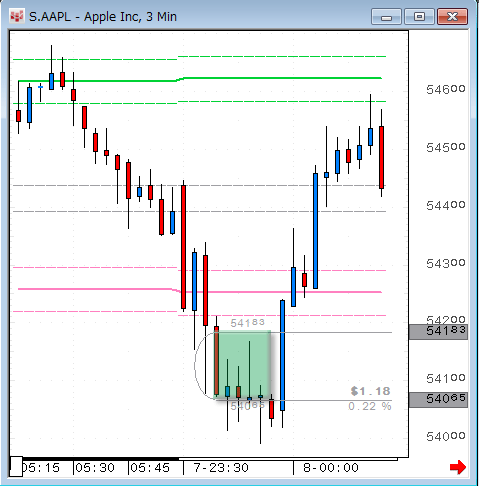The image size is (479, 486).
Task: Click the 05:15 time axis label
Action: click(x=41, y=468)
